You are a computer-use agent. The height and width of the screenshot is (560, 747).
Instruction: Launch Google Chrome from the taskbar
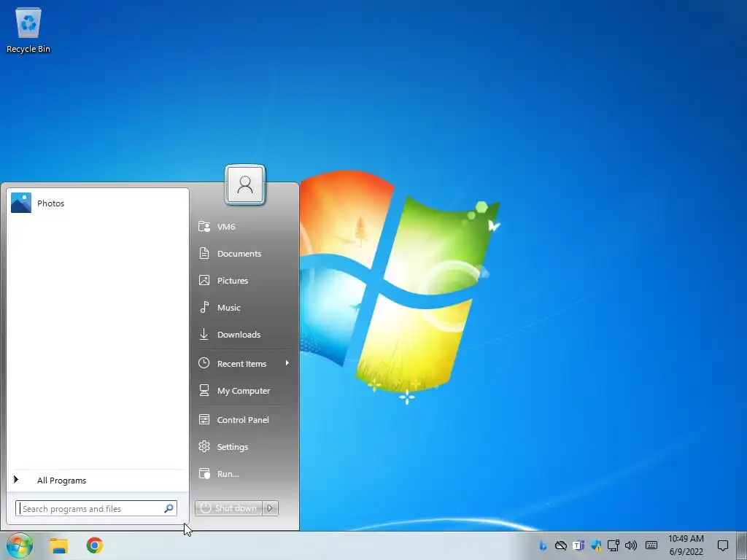[x=94, y=545]
